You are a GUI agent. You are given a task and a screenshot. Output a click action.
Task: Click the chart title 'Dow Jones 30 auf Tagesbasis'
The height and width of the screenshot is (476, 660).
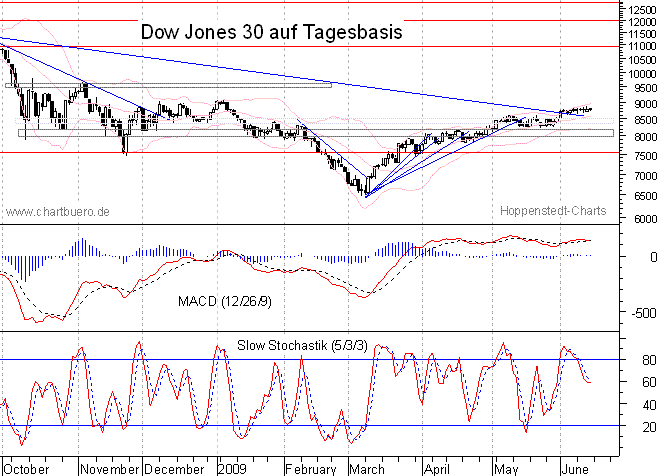click(271, 32)
